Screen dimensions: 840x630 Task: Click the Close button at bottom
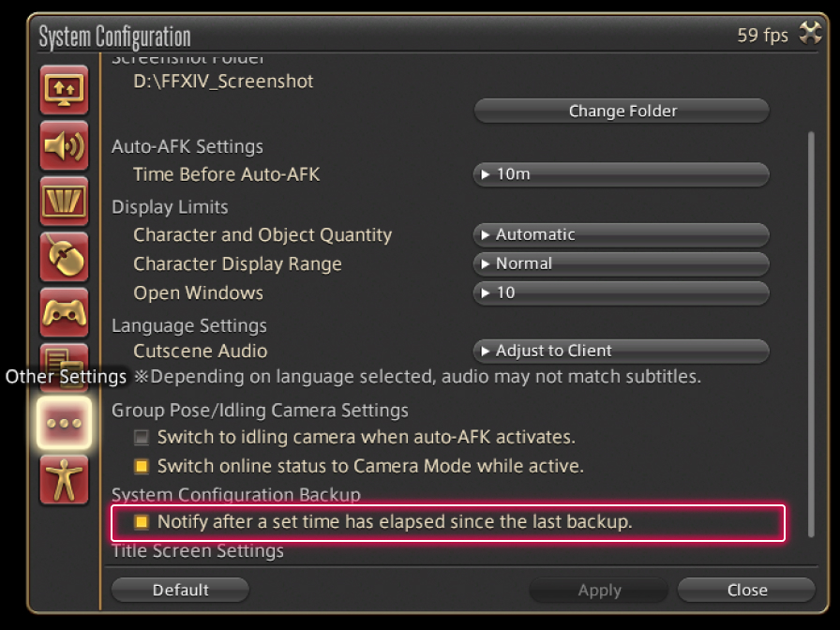click(x=746, y=590)
